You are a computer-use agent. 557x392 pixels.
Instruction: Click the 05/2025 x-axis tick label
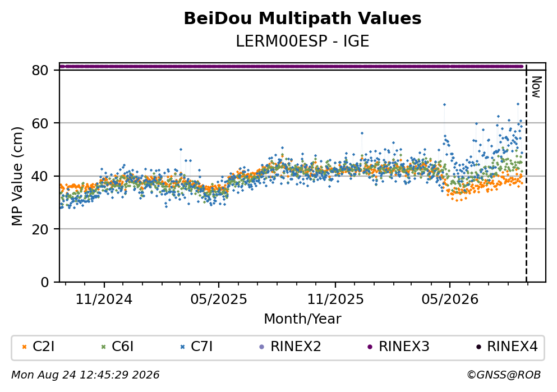[218, 299]
